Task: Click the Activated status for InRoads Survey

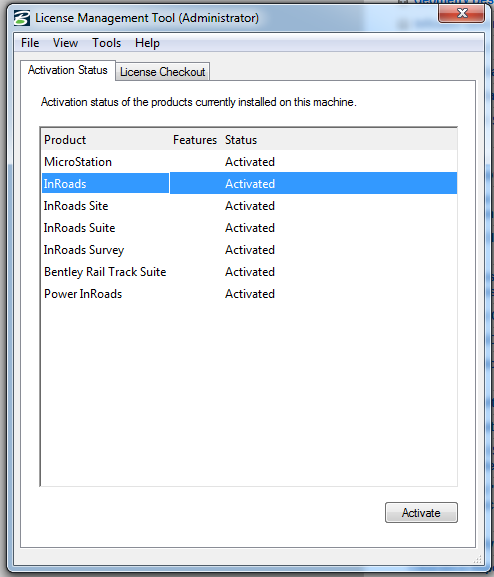Action: pos(250,250)
